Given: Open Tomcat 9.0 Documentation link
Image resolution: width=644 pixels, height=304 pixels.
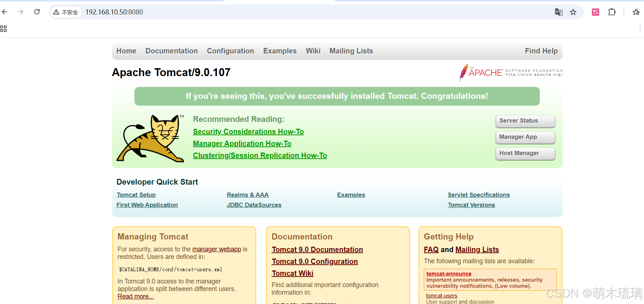Looking at the screenshot, I should [317, 250].
